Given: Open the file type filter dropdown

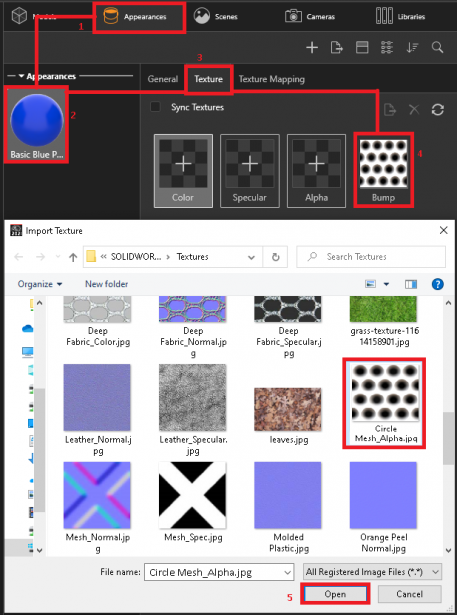Looking at the screenshot, I should [372, 572].
